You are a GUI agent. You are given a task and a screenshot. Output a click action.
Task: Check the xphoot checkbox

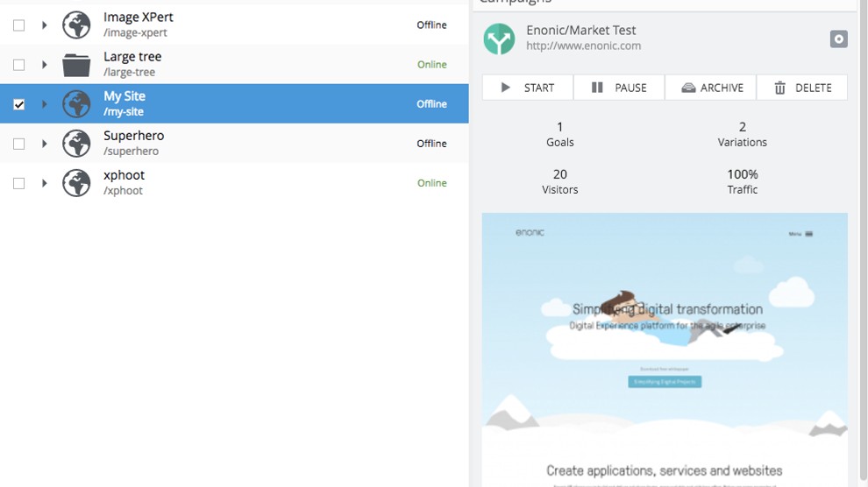pyautogui.click(x=18, y=184)
